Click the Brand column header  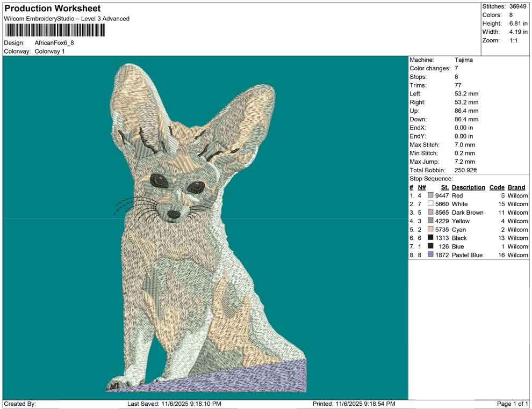[516, 187]
